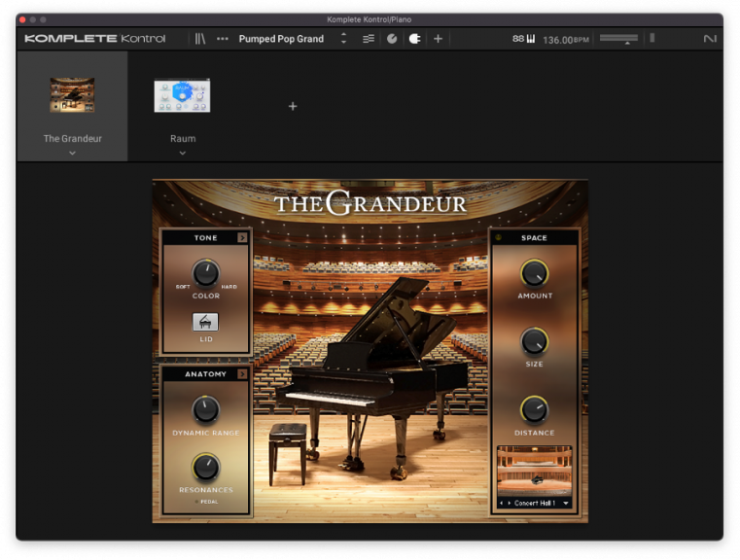The image size is (740, 560).
Task: Select the Raum effect slot
Action: tap(182, 106)
